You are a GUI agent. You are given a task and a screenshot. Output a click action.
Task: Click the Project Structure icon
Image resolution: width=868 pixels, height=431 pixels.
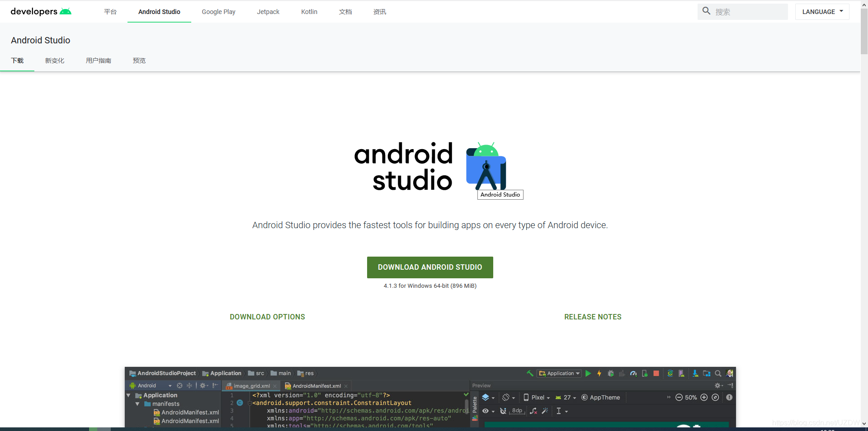[x=707, y=373]
